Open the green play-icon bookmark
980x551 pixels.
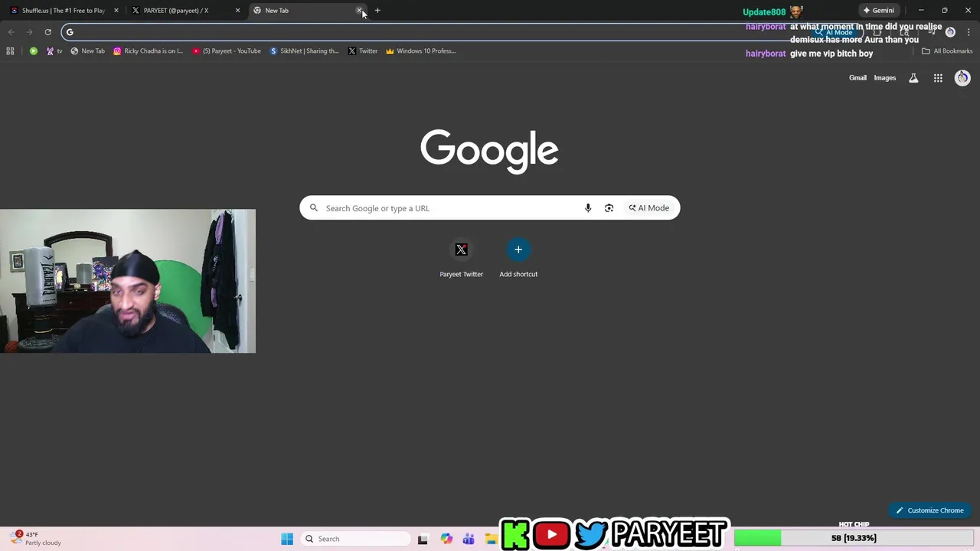[x=34, y=51]
